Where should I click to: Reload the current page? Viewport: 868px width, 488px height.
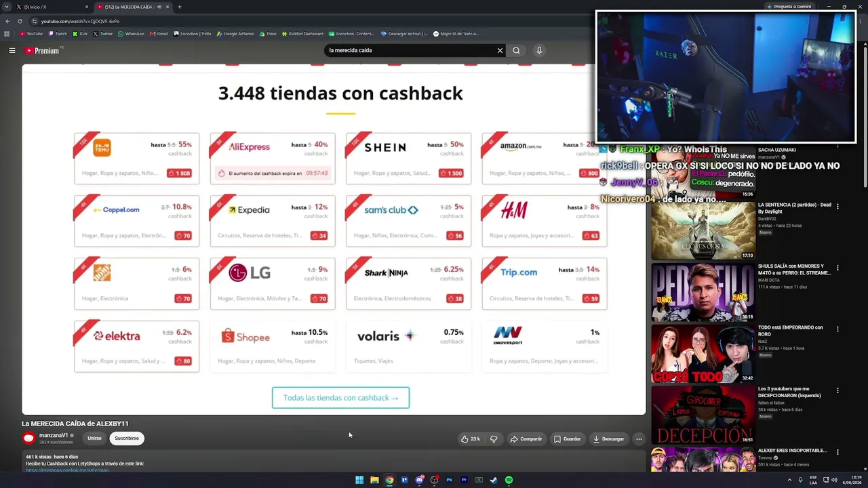[x=20, y=21]
